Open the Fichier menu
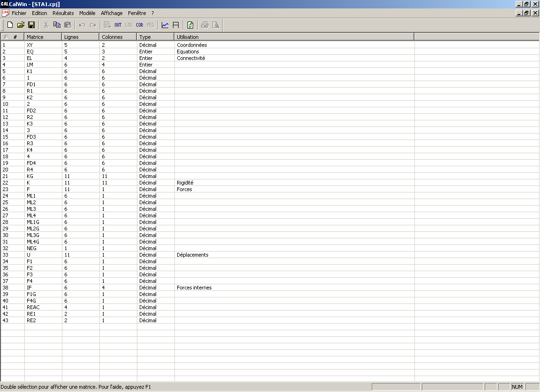 point(19,13)
